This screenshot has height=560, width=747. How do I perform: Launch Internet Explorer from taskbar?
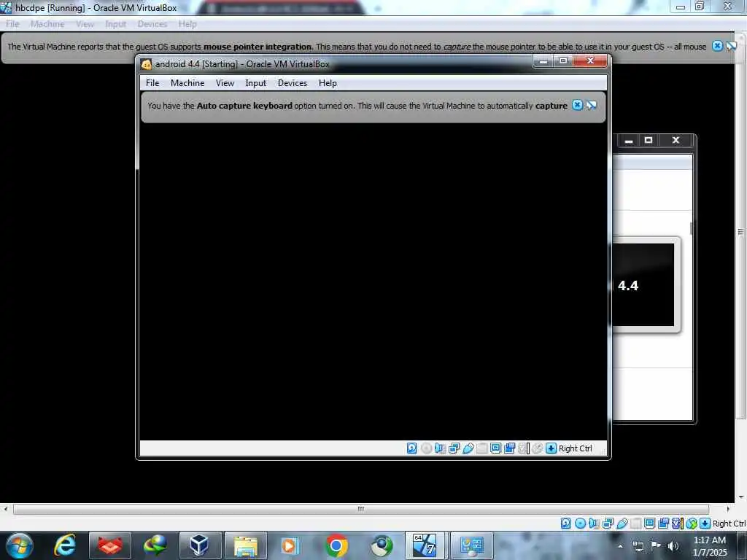point(65,545)
